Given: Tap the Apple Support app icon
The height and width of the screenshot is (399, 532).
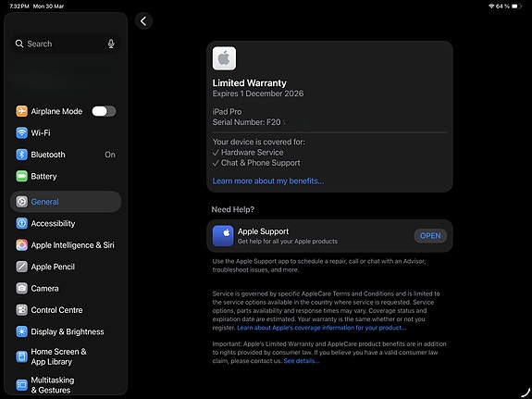Looking at the screenshot, I should [223, 236].
